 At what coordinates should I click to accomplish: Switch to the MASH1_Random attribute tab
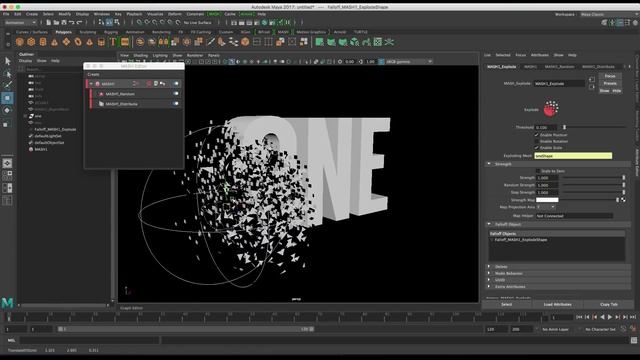coord(559,67)
